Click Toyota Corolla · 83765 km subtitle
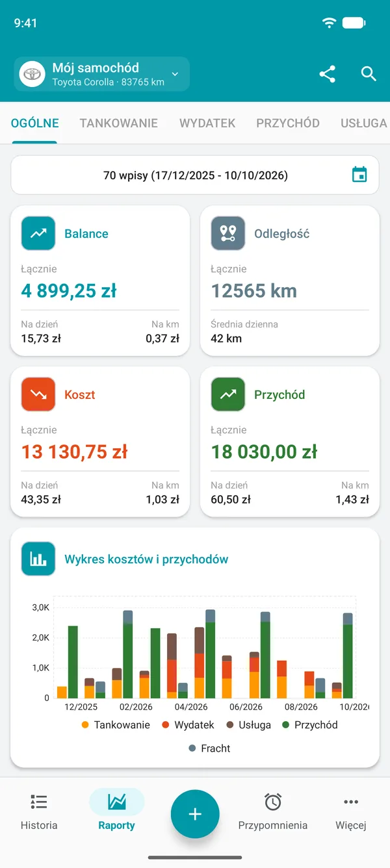This screenshot has height=868, width=390. (x=108, y=83)
